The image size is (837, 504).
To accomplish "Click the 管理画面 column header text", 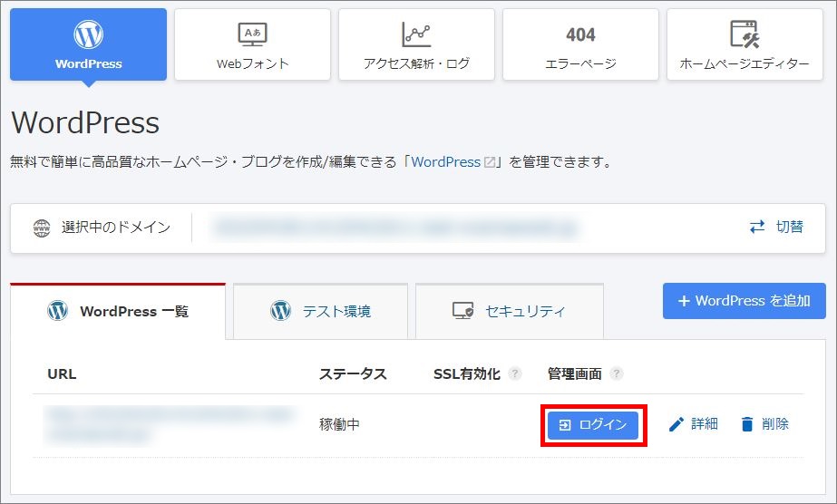I will click(574, 373).
